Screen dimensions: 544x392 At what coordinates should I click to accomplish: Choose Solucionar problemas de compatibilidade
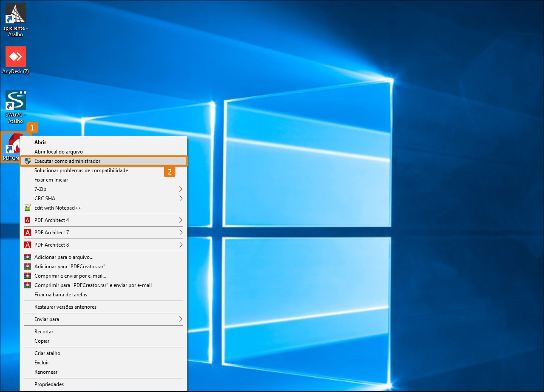tap(81, 170)
